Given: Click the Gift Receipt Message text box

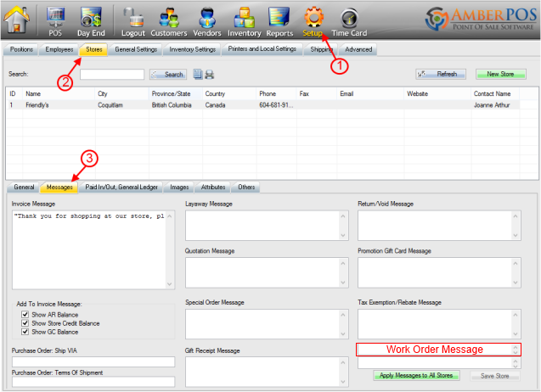Looking at the screenshot, I should 267,372.
